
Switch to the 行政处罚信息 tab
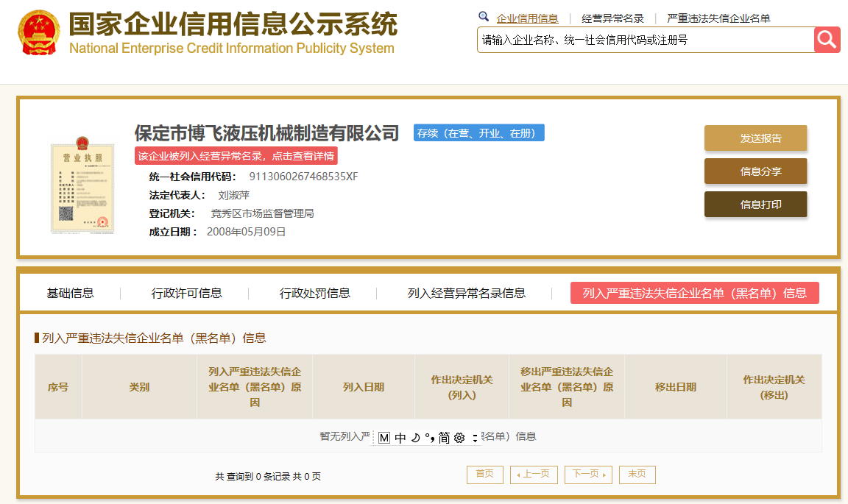315,293
